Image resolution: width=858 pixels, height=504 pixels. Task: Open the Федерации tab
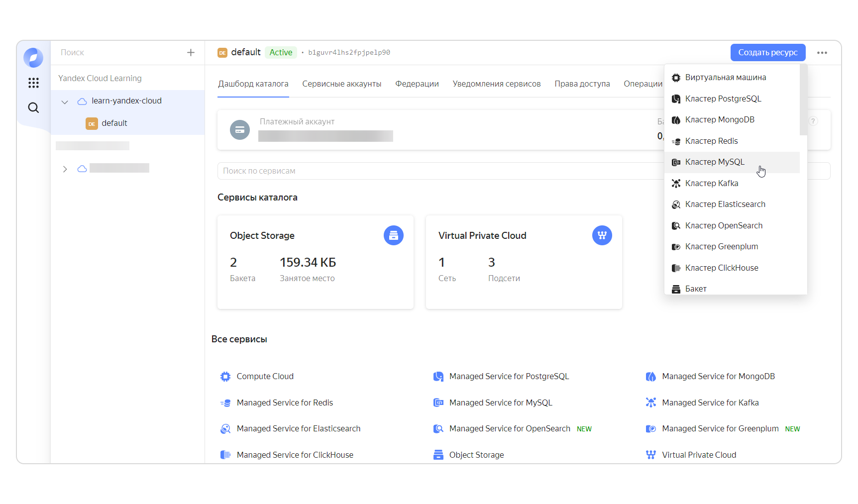(x=417, y=84)
